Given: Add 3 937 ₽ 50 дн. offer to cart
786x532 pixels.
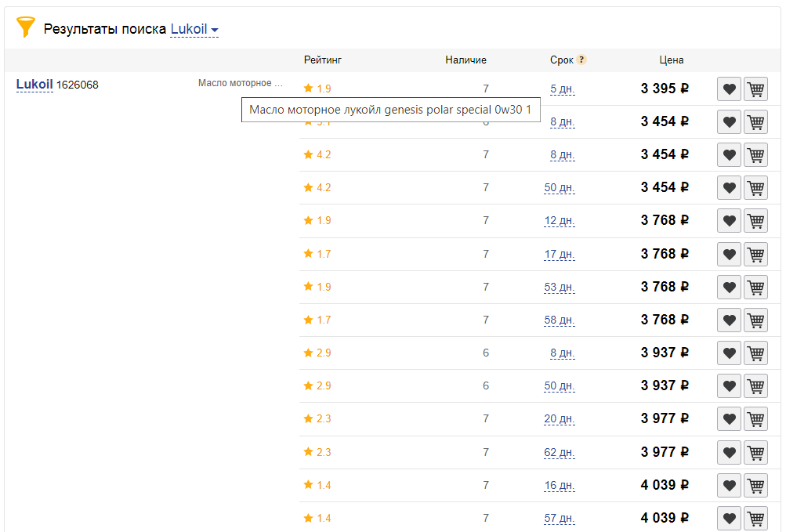Looking at the screenshot, I should (756, 386).
